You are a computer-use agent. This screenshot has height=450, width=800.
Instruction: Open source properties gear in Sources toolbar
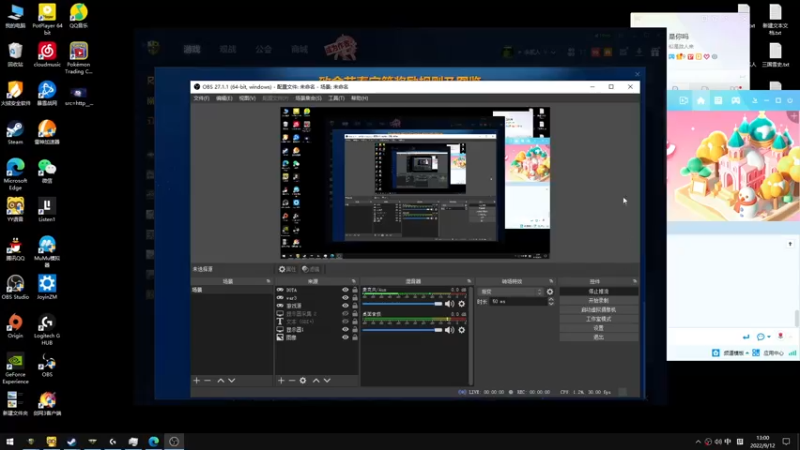[303, 381]
